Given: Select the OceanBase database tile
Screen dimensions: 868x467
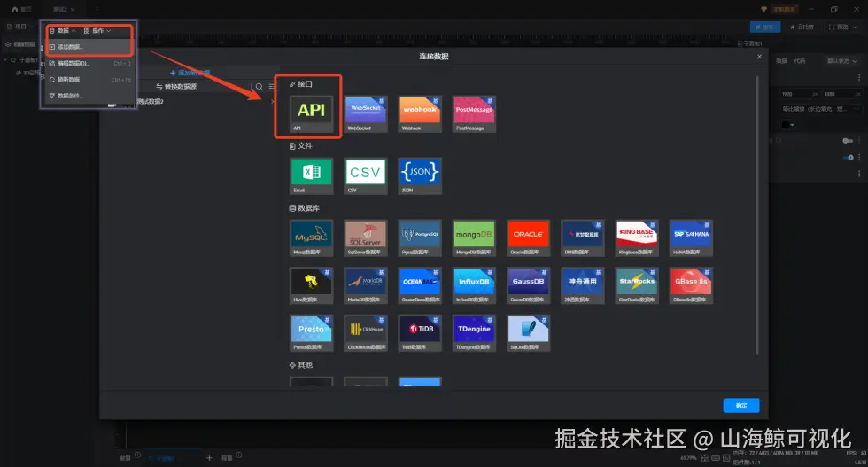Looking at the screenshot, I should click(420, 286).
